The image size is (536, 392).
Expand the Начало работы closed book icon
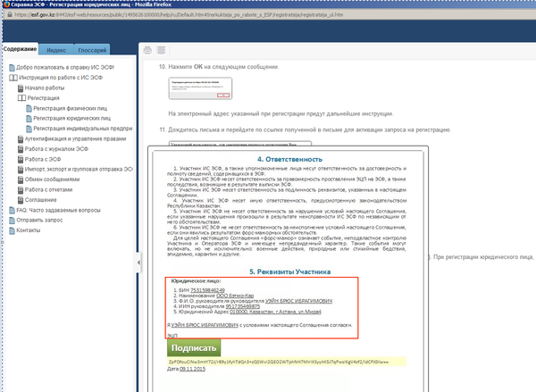pyautogui.click(x=21, y=88)
